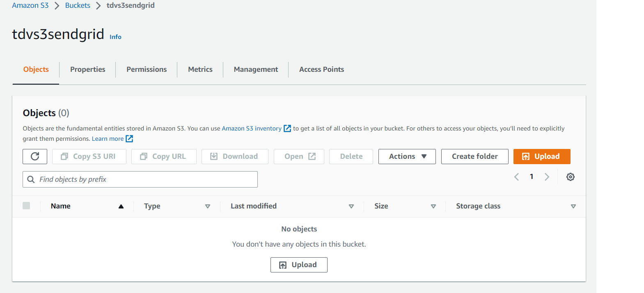This screenshot has width=644, height=293.
Task: Click the Open button
Action: pos(299,156)
